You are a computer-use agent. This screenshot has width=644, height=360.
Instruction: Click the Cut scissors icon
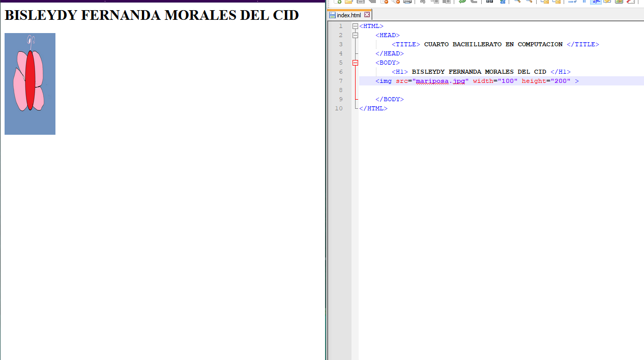[x=423, y=2]
